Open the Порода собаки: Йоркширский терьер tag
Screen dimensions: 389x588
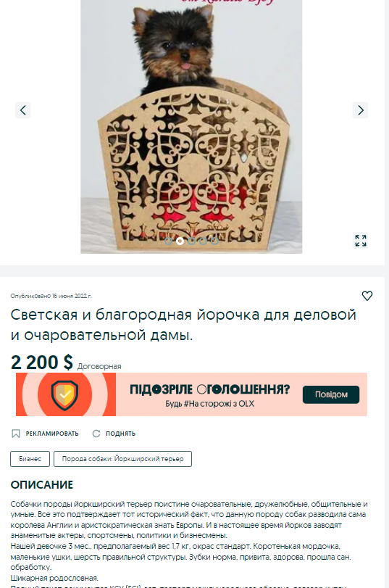122,459
